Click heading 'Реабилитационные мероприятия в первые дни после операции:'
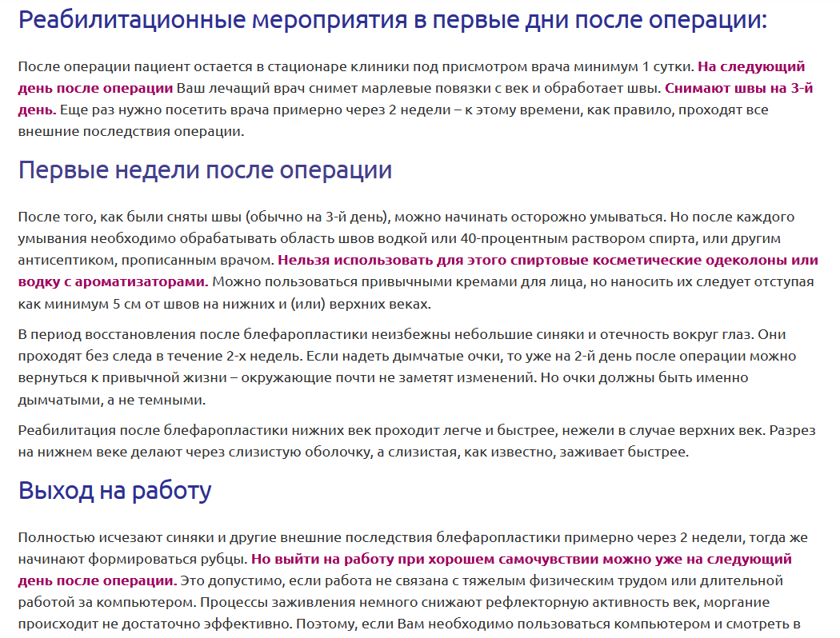The height and width of the screenshot is (638, 840). [393, 20]
